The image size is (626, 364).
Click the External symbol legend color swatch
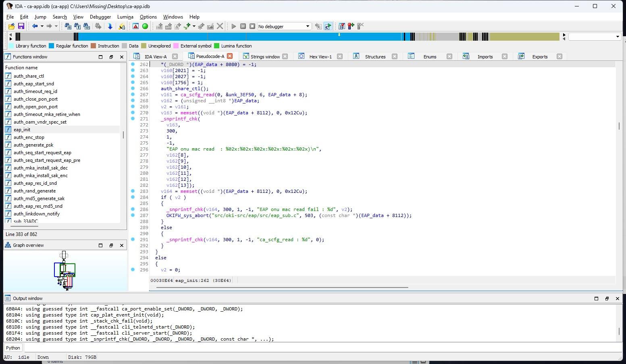pos(176,46)
